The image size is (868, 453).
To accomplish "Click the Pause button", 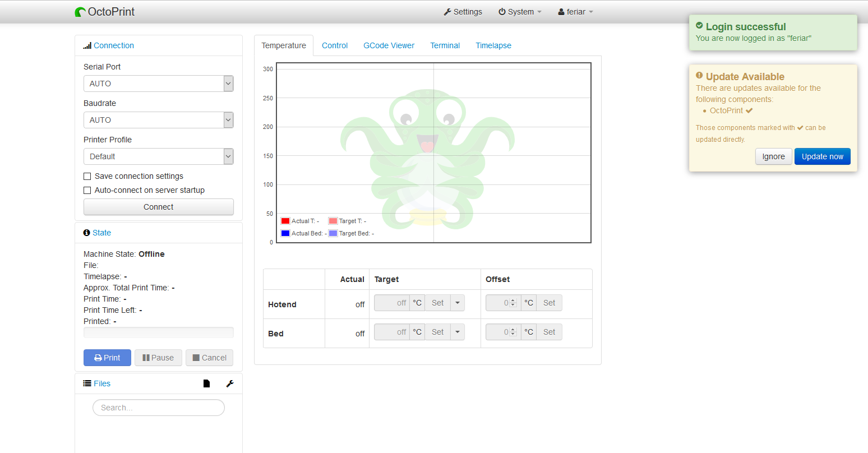I will pos(158,358).
